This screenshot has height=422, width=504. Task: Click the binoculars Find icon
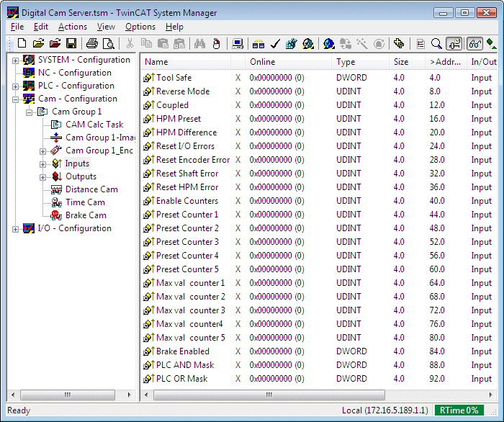[200, 44]
